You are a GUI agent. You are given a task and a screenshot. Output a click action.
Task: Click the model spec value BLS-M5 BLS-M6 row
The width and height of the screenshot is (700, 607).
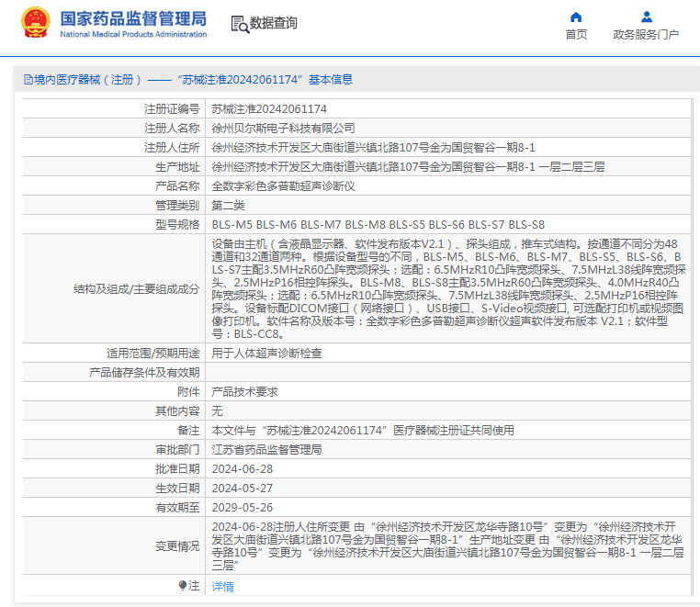pyautogui.click(x=378, y=224)
